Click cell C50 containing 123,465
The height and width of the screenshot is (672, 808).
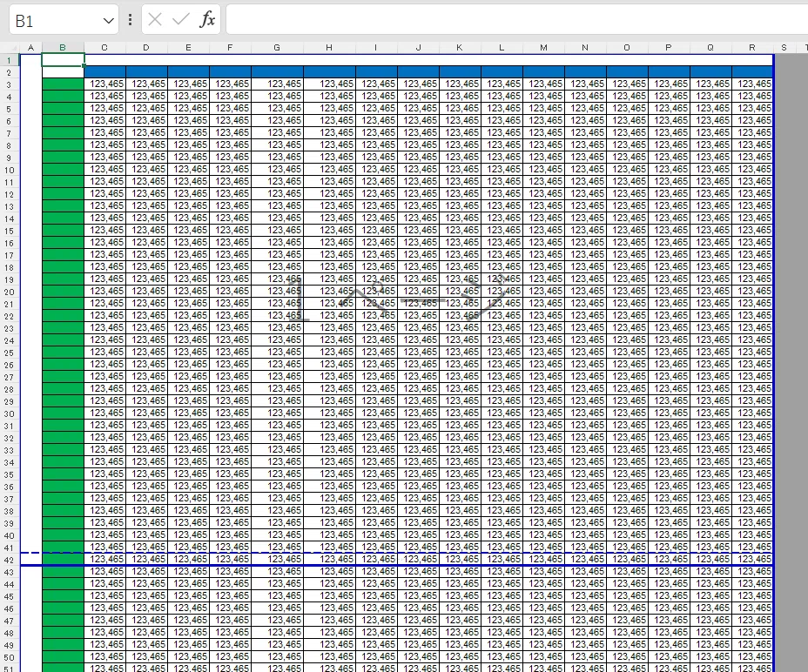104,656
